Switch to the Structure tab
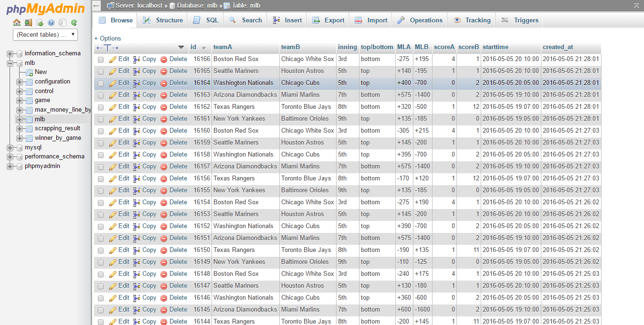 point(163,20)
